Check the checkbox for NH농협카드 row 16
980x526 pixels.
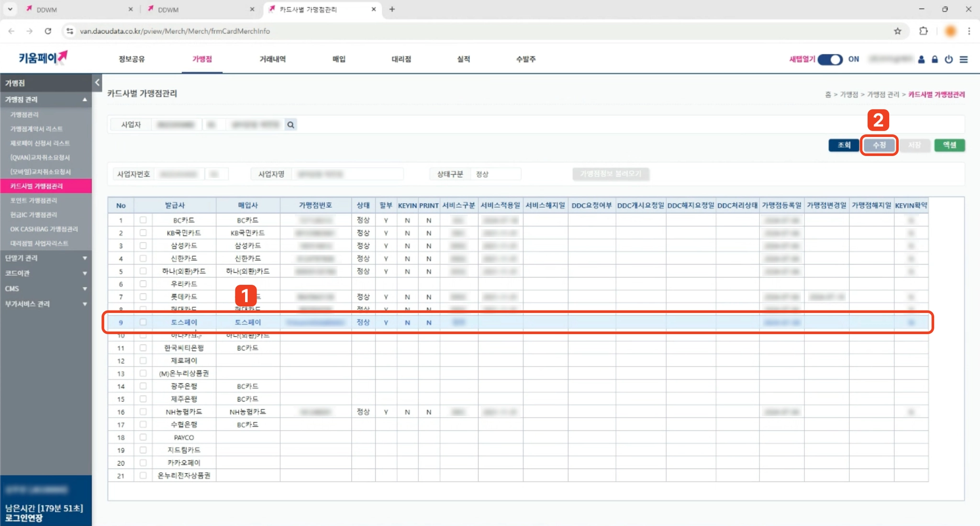click(143, 412)
